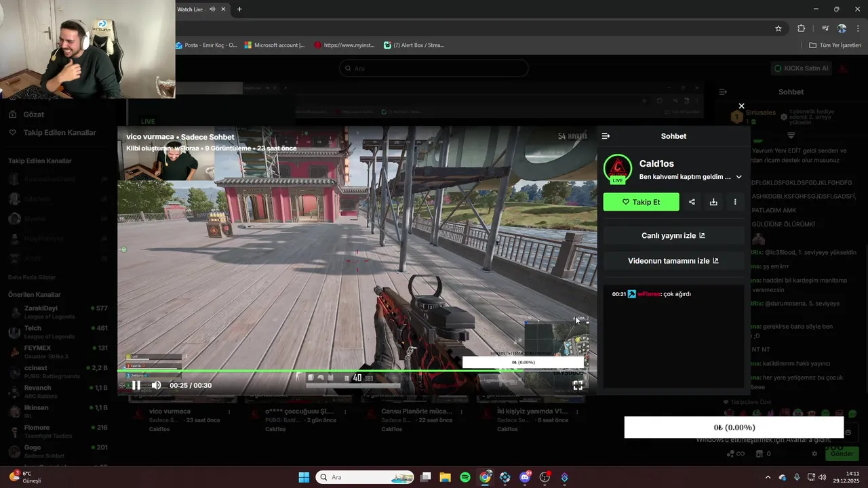868x488 pixels.
Task: Open File Explorer from the taskbar
Action: tap(445, 477)
